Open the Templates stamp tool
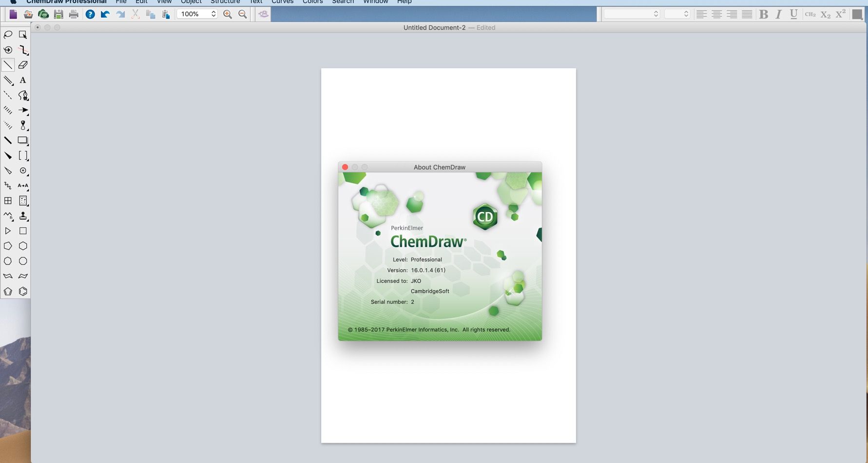 (23, 216)
